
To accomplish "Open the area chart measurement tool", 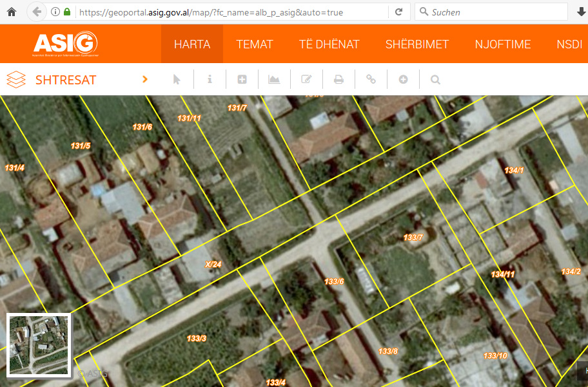I will pyautogui.click(x=274, y=80).
